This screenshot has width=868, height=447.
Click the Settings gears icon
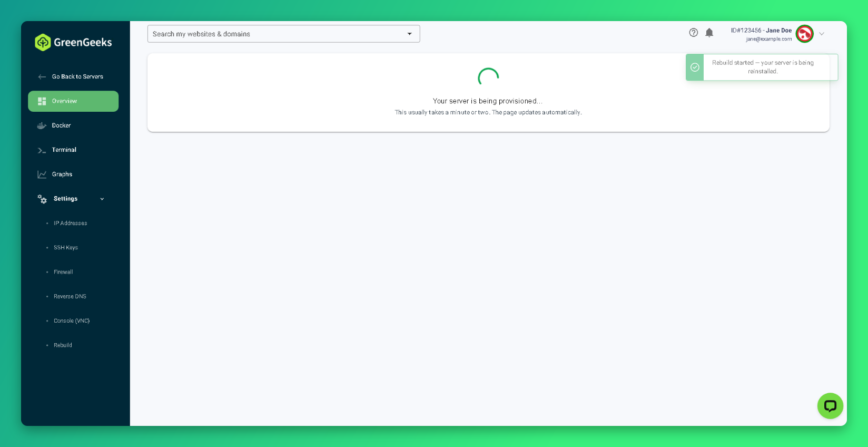[x=42, y=199]
